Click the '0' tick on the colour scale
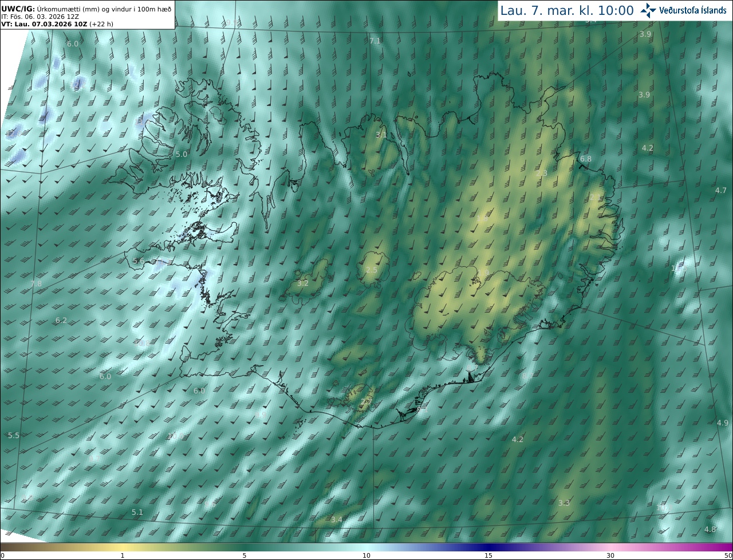The height and width of the screenshot is (560, 733). tap(2, 555)
